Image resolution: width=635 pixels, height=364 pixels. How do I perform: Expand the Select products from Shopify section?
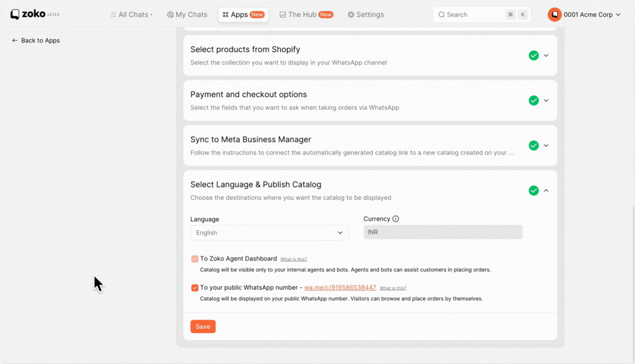click(x=546, y=55)
